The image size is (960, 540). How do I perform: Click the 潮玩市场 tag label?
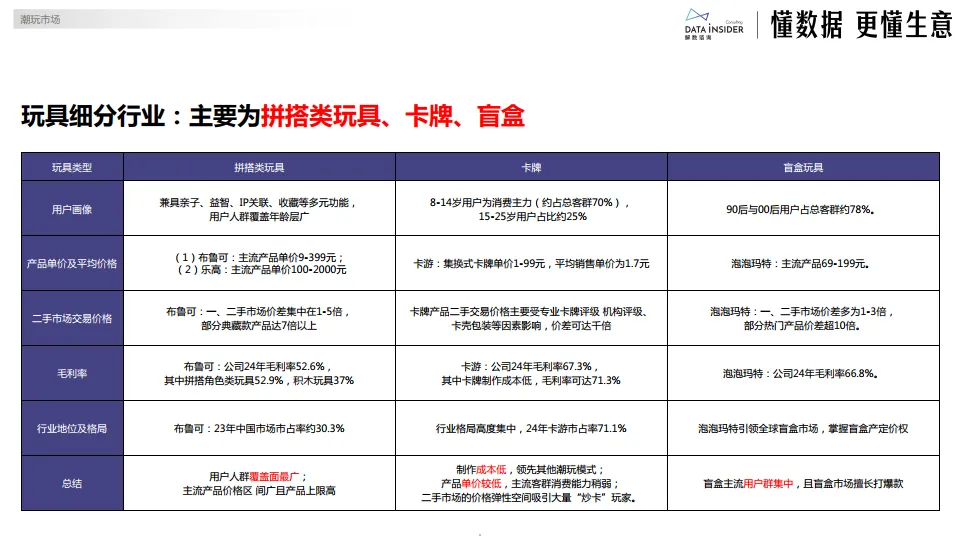40,20
